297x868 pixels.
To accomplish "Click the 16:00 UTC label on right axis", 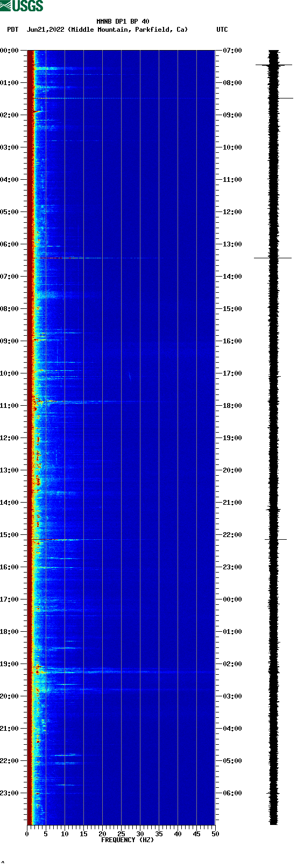I will 232,341.
